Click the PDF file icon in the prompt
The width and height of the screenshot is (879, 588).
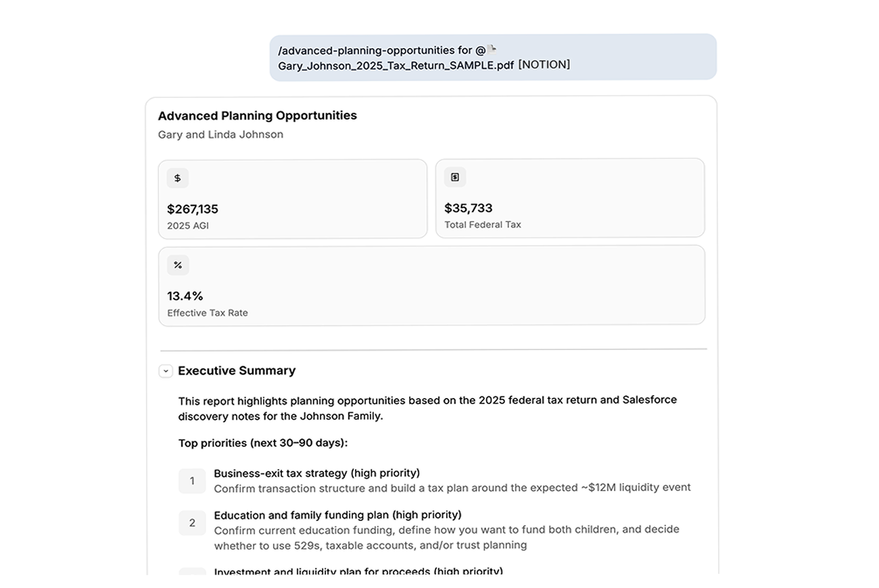click(x=492, y=49)
